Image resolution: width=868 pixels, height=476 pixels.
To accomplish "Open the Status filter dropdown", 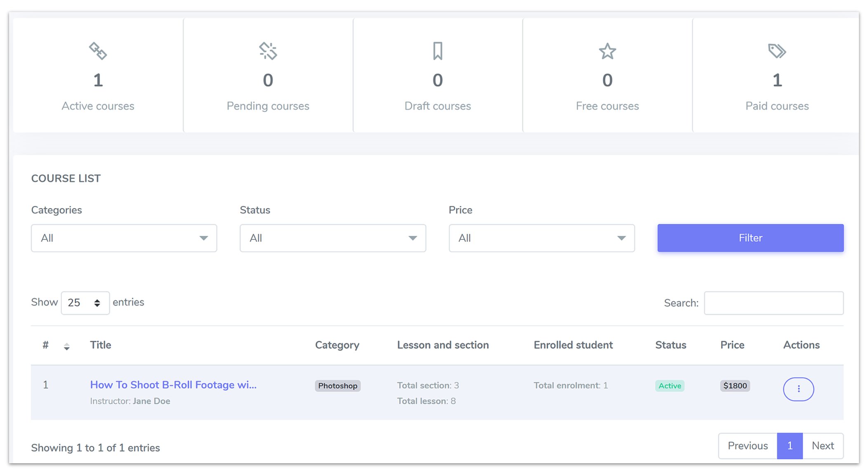I will click(333, 238).
